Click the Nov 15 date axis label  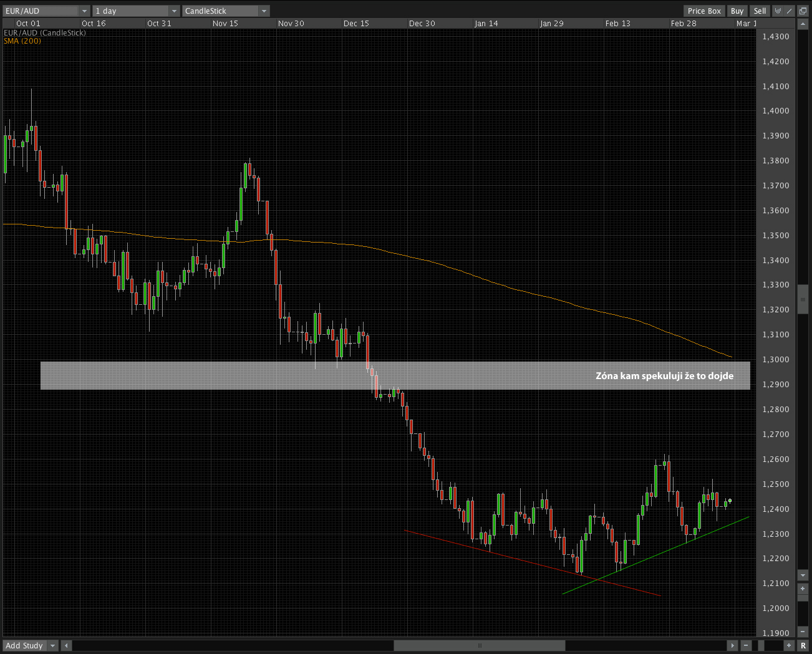click(x=225, y=24)
